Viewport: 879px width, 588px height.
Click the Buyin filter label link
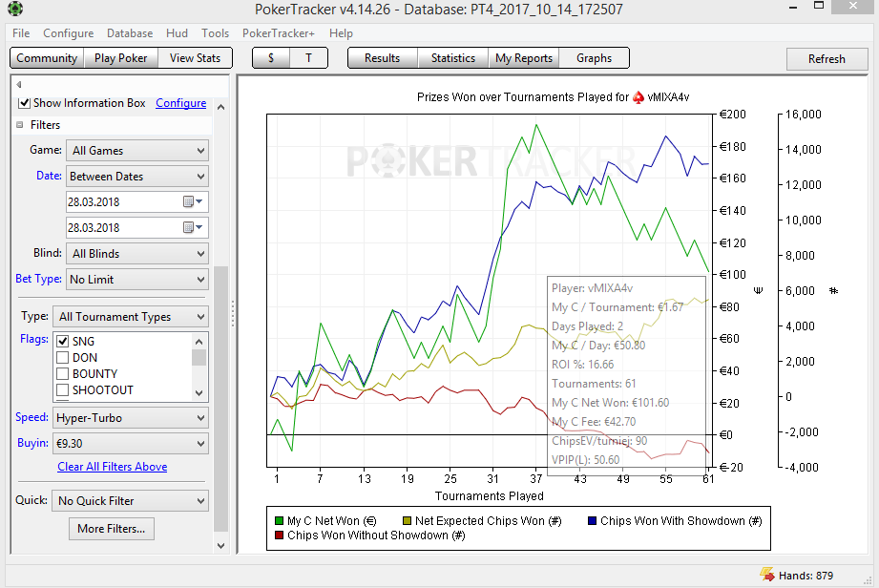pyautogui.click(x=32, y=443)
